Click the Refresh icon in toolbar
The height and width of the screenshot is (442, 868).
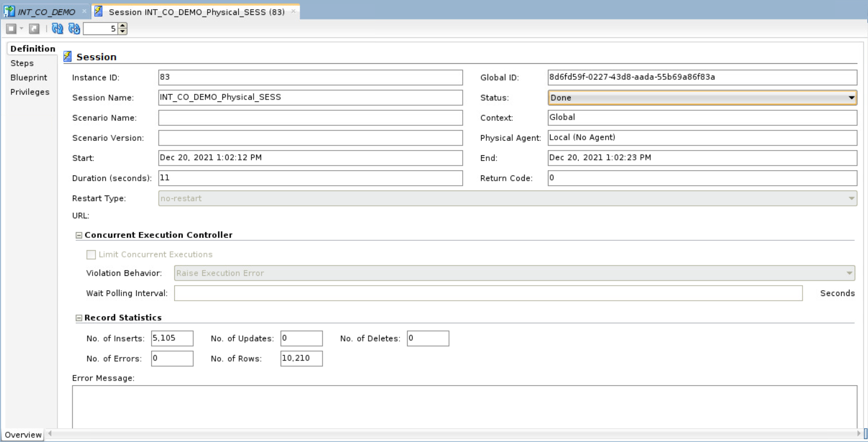click(57, 29)
